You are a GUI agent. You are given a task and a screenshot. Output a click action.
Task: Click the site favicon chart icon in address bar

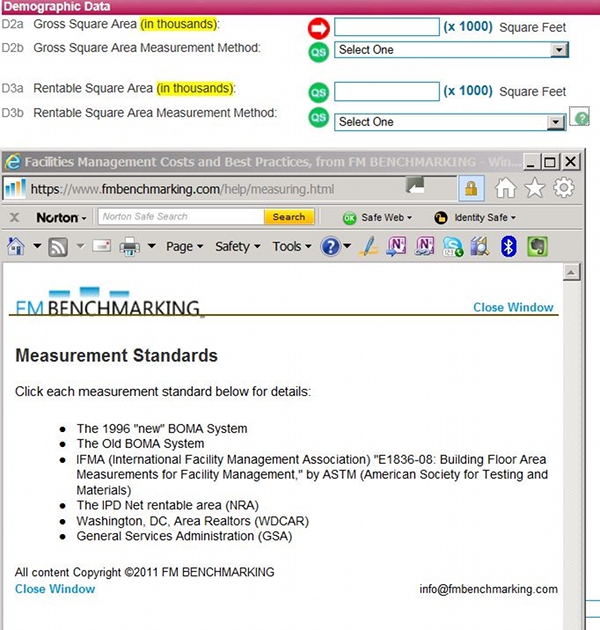coord(16,188)
